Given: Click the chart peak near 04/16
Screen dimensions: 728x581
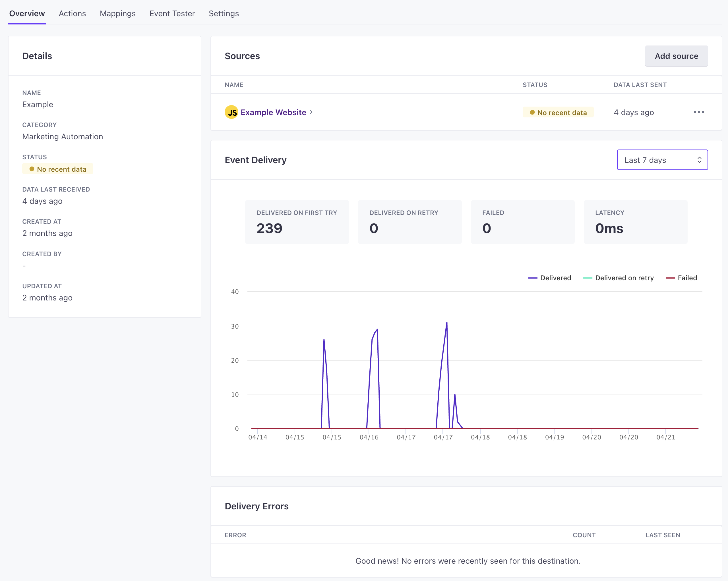Looking at the screenshot, I should [377, 330].
